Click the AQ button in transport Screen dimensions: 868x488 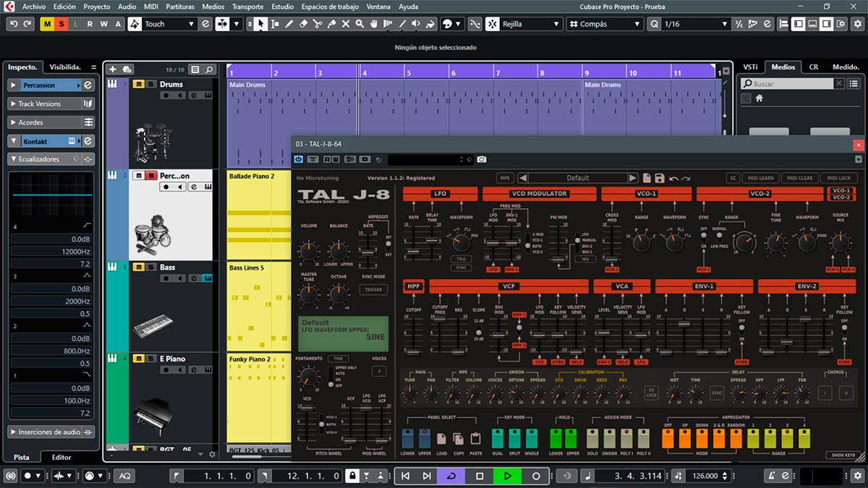pyautogui.click(x=125, y=476)
